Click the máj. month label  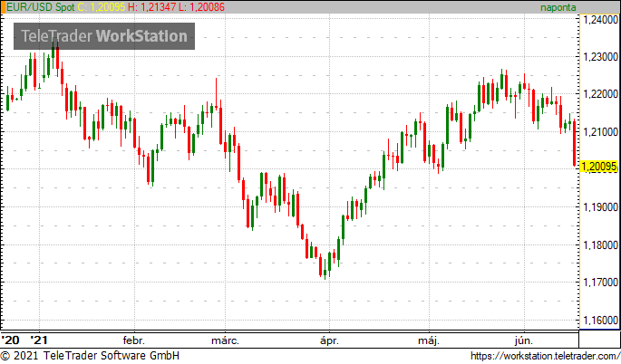coord(429,340)
